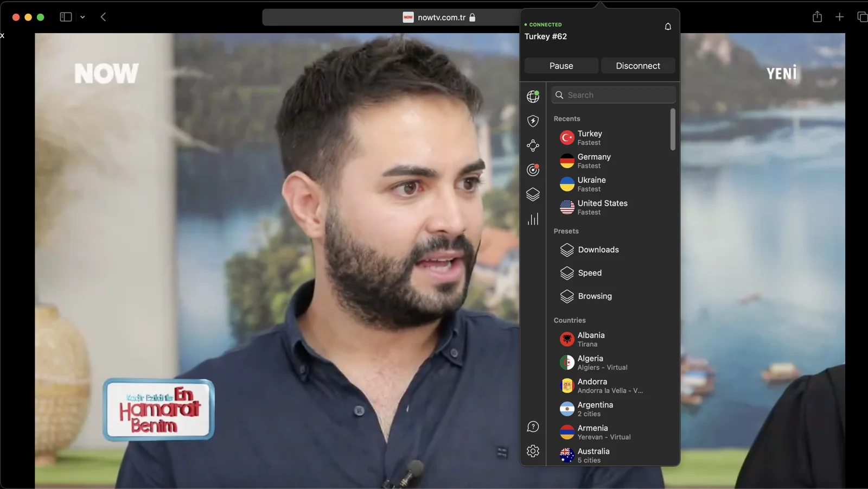Select the Threat Protection shield icon
868x489 pixels.
533,121
